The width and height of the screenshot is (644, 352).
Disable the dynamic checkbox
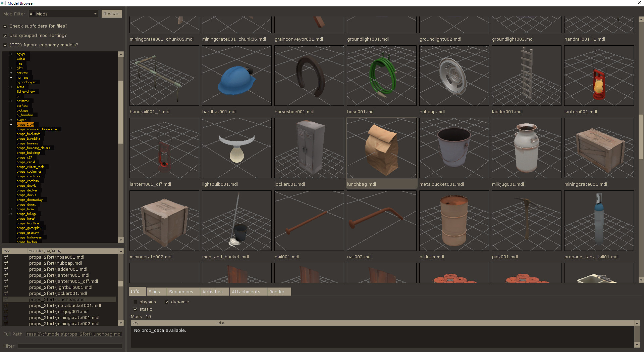click(167, 302)
